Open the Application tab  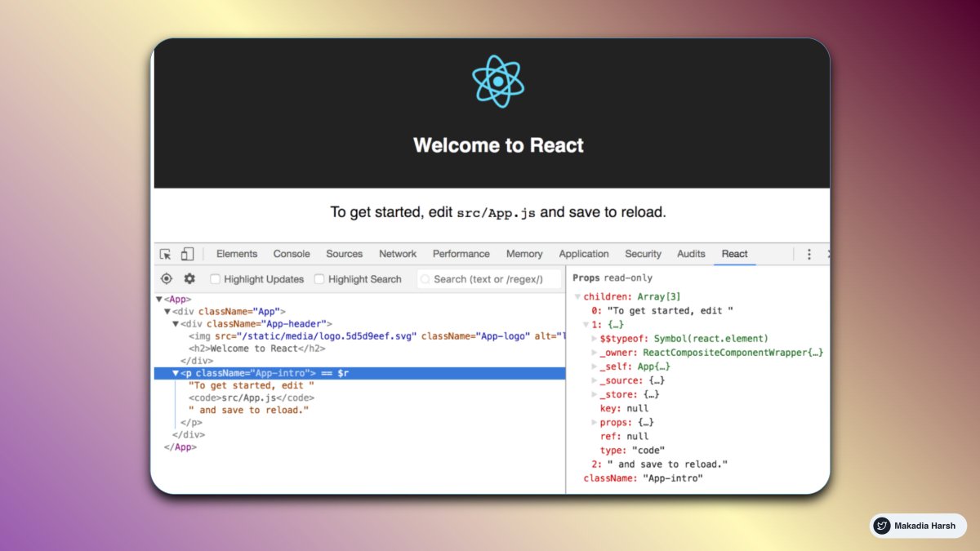pos(584,254)
